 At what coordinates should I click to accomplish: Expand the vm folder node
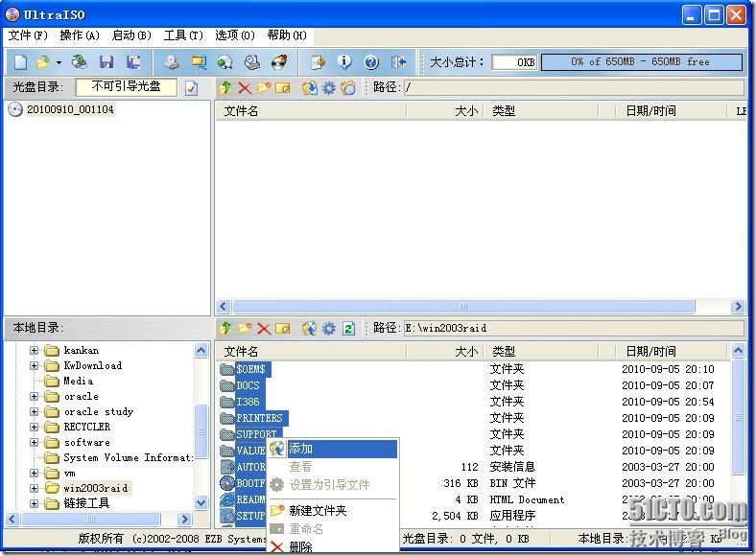[34, 474]
